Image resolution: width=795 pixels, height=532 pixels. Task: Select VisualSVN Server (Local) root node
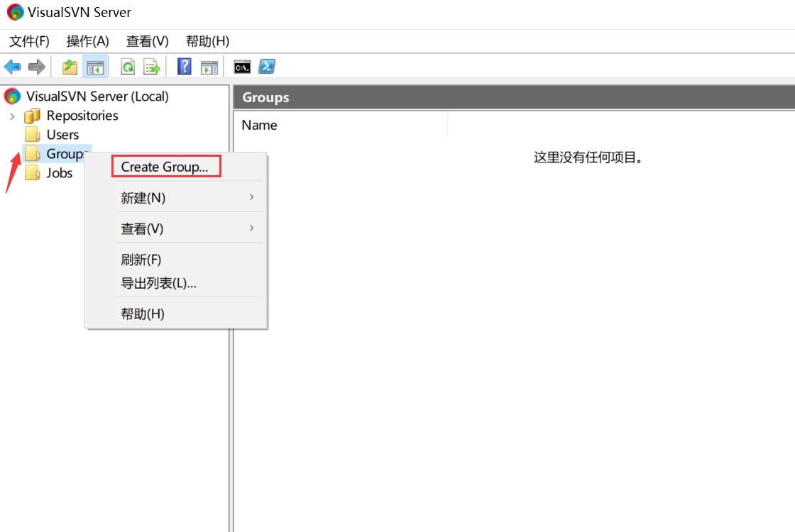97,96
